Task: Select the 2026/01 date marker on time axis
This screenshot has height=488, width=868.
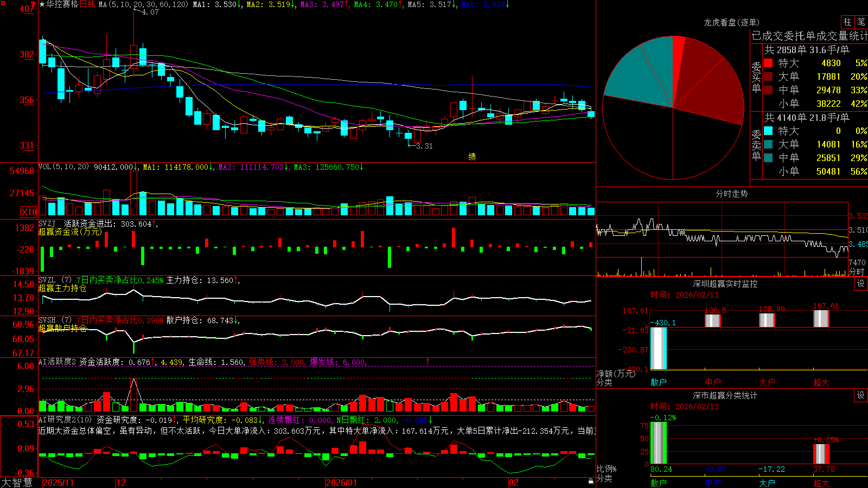Action: click(342, 483)
